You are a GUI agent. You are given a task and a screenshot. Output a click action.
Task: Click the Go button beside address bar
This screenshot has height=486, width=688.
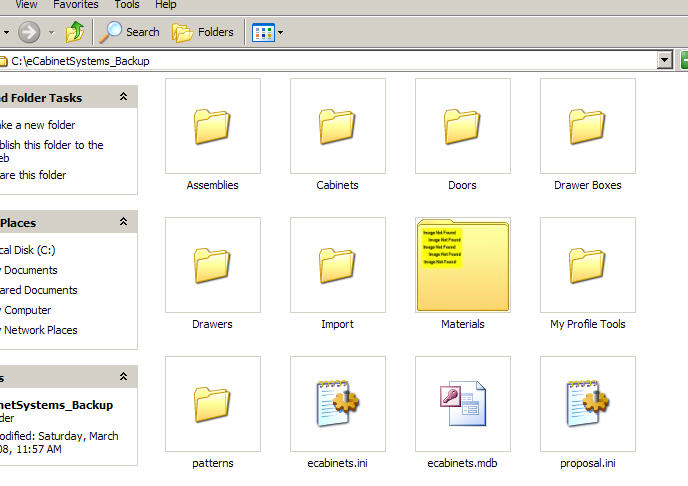pyautogui.click(x=684, y=61)
